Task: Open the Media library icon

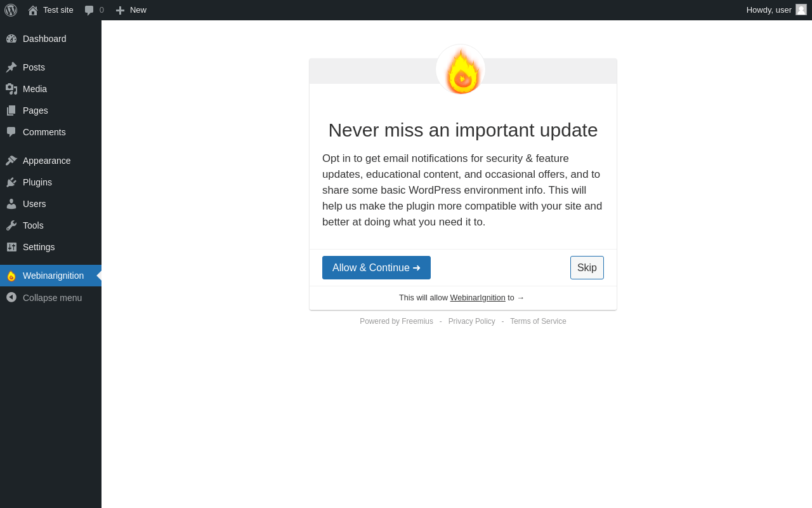Action: click(x=11, y=89)
